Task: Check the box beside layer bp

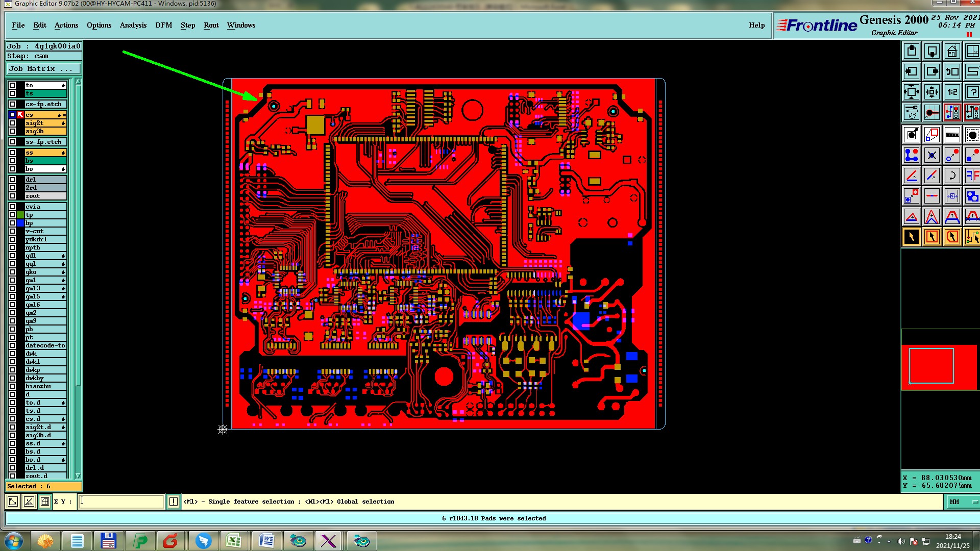Action: click(x=12, y=223)
